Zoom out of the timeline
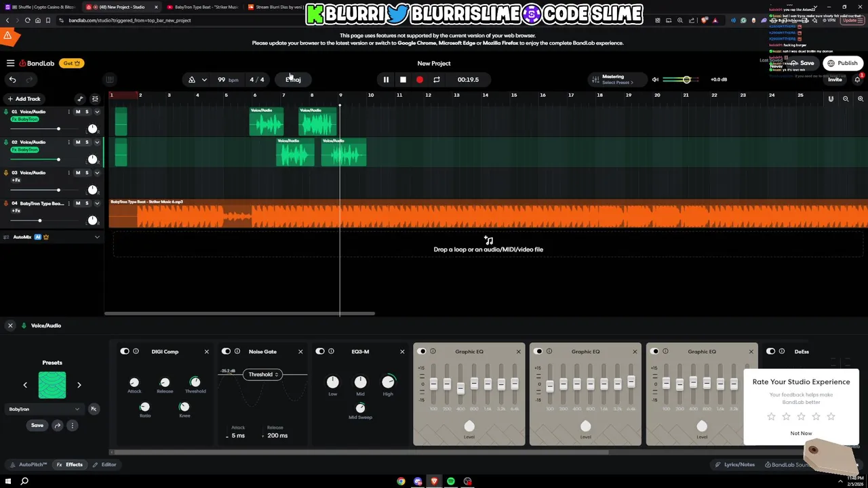Viewport: 868px width, 488px height. 846,99
